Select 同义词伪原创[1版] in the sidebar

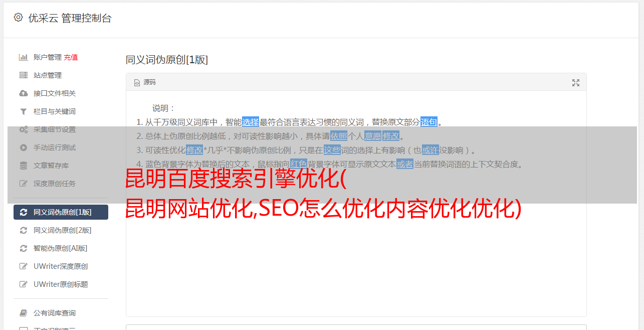coord(61,212)
